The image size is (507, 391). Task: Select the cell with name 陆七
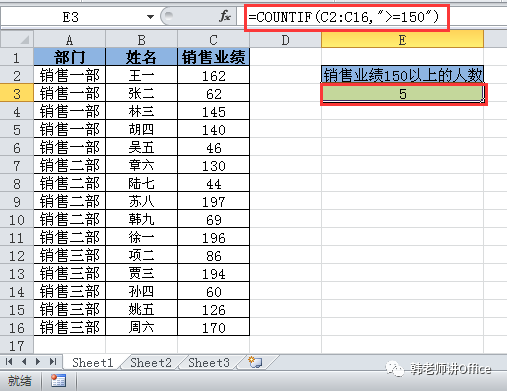point(141,183)
